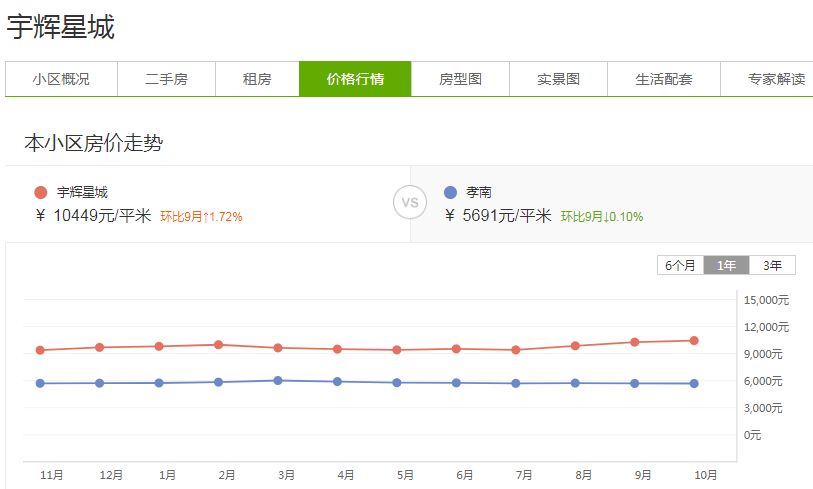Open the 专家解读 tab

click(x=776, y=79)
